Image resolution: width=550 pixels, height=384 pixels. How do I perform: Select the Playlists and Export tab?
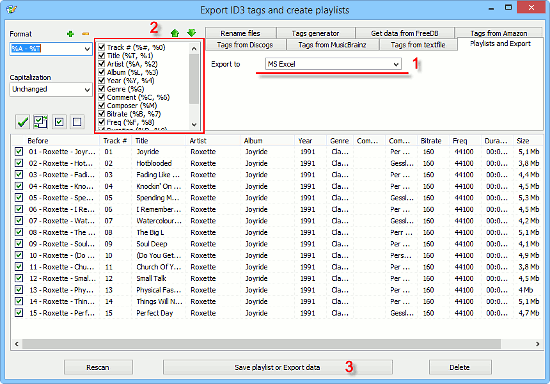500,43
